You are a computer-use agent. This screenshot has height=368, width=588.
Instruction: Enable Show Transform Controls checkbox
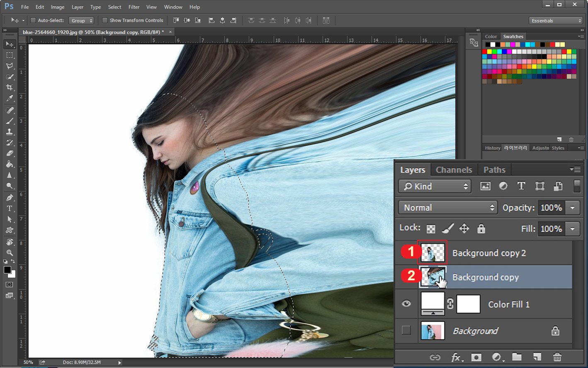click(x=105, y=20)
